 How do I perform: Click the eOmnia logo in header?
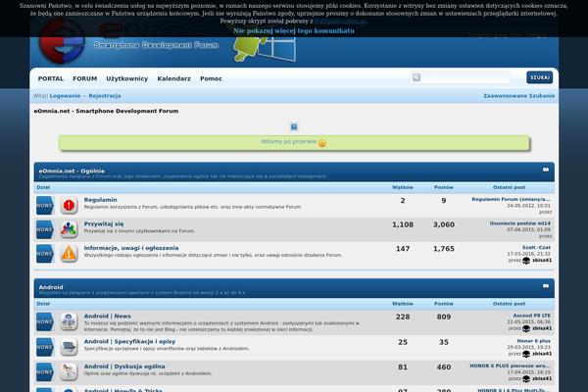63,43
